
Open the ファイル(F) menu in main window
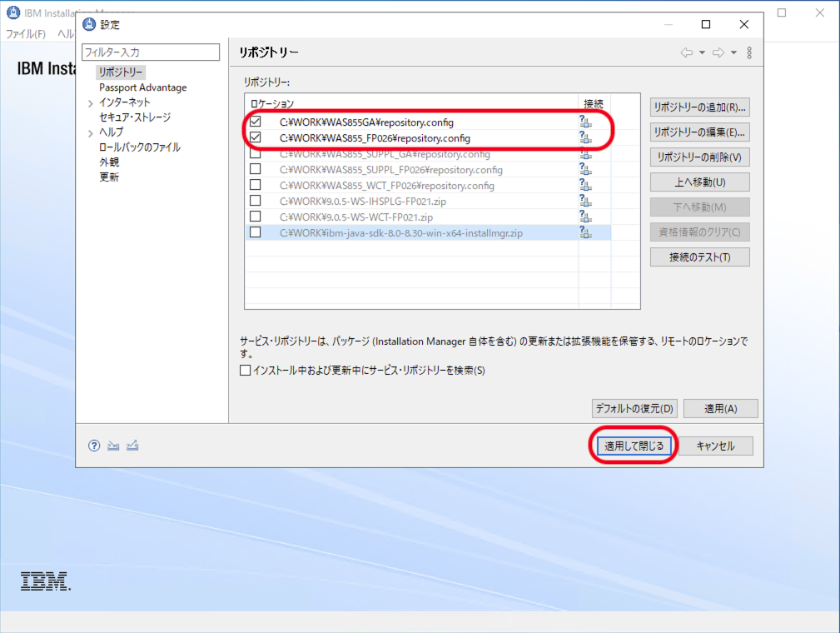25,34
